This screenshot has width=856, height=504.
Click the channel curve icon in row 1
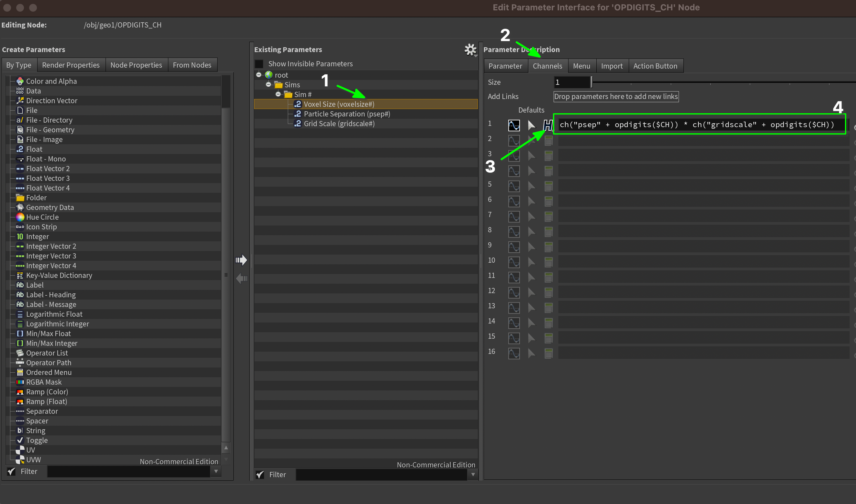coord(513,125)
